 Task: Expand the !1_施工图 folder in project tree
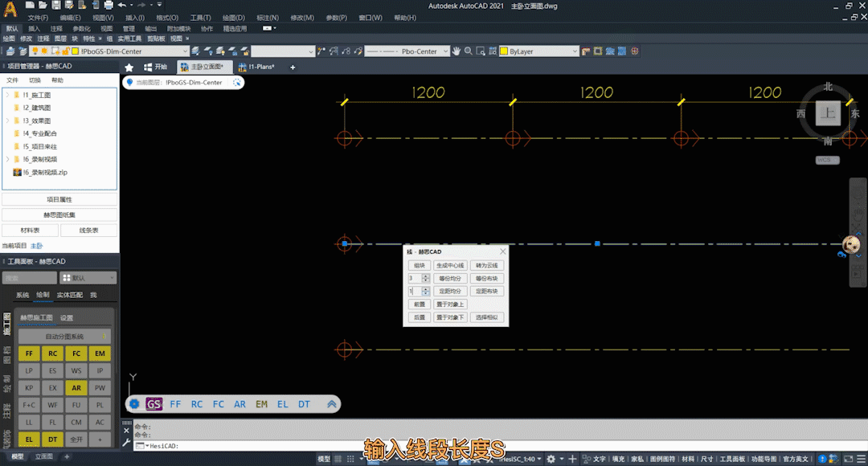tap(7, 95)
